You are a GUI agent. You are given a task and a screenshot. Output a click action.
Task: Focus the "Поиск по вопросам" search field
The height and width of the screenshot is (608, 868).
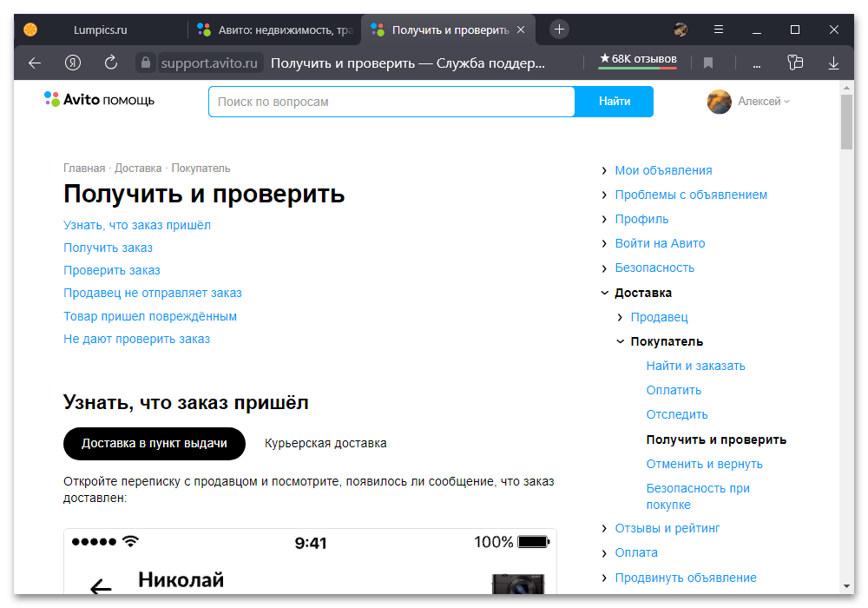coord(391,102)
